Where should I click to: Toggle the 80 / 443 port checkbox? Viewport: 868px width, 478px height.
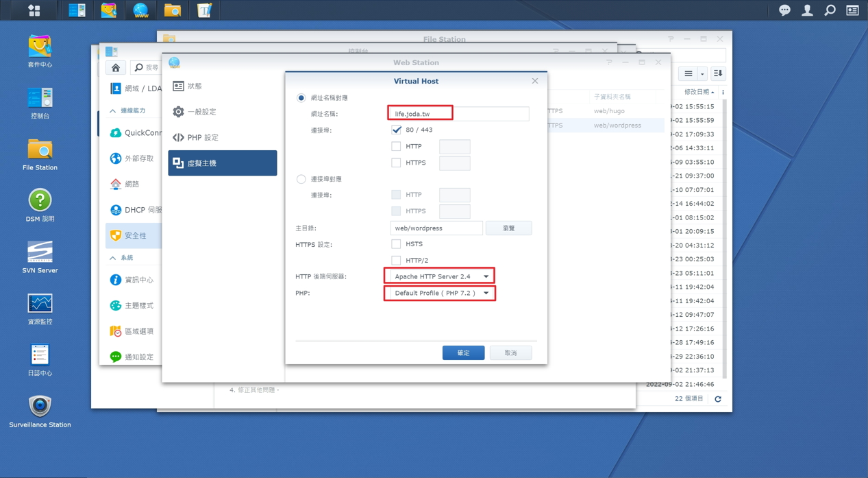tap(396, 130)
